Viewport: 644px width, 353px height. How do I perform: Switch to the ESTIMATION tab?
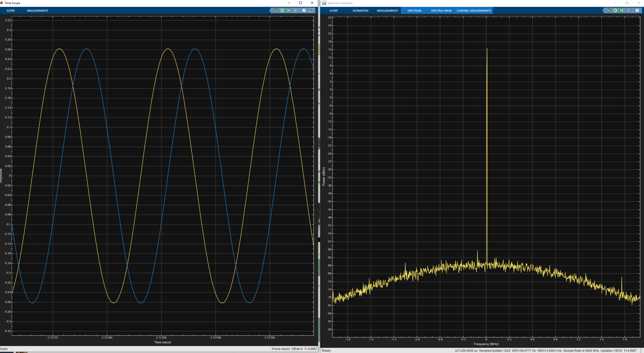tap(360, 11)
